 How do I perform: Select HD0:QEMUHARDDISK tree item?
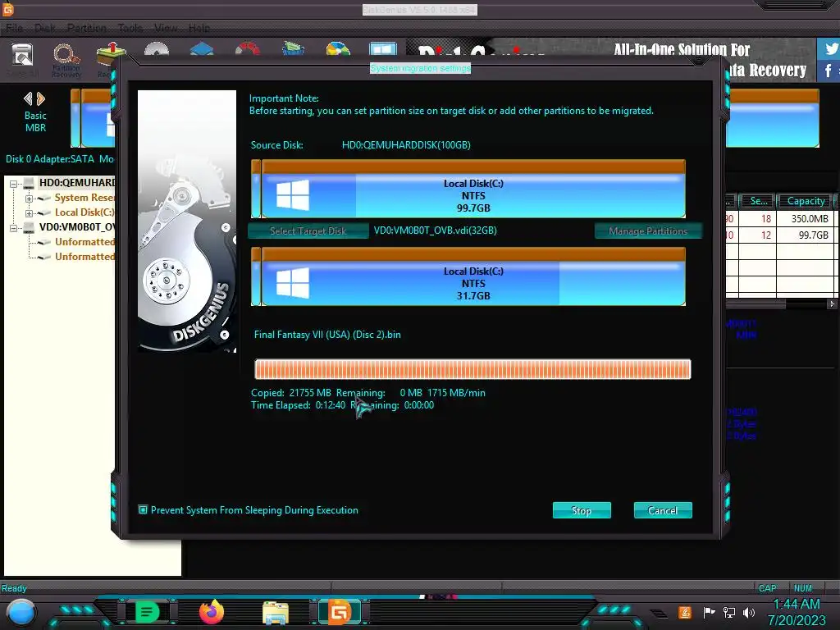(77, 183)
